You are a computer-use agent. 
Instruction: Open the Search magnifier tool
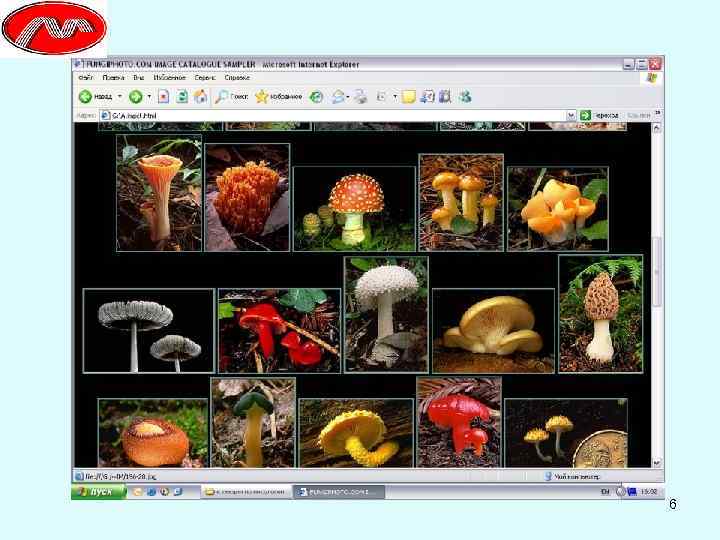221,97
